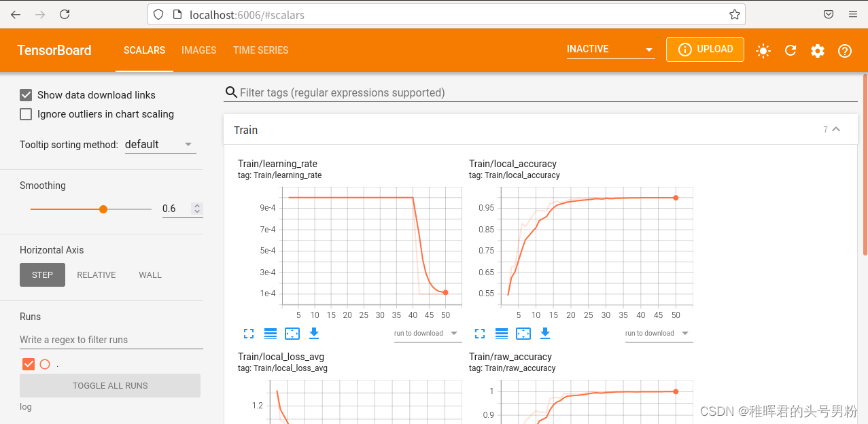This screenshot has width=868, height=424.
Task: Toggle y-axis log scale for local_accuracy chart
Action: tap(502, 333)
